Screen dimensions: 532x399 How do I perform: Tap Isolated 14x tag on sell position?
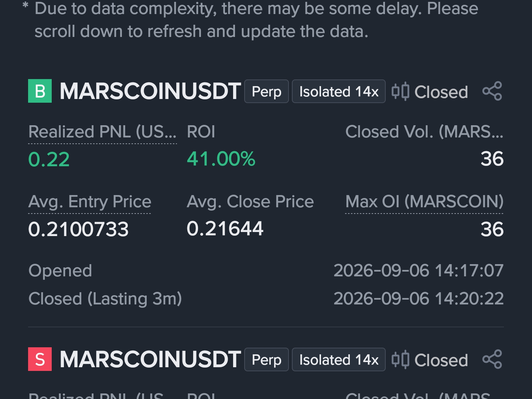pyautogui.click(x=339, y=359)
